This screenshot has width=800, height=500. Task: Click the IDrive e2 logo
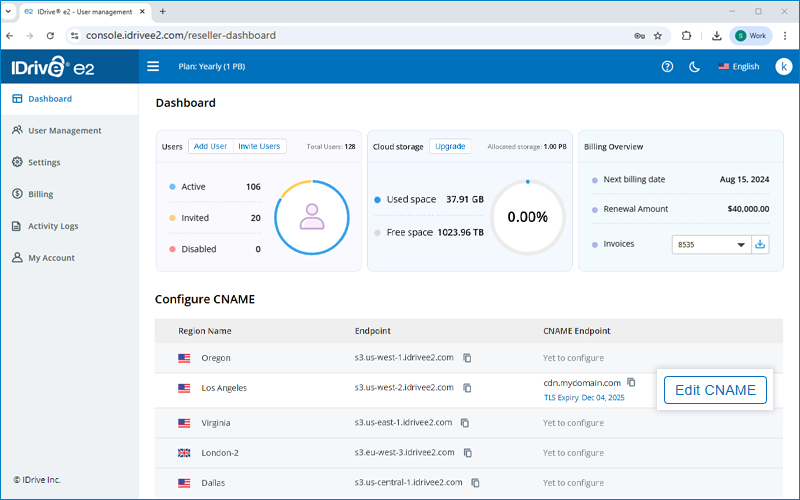click(53, 67)
